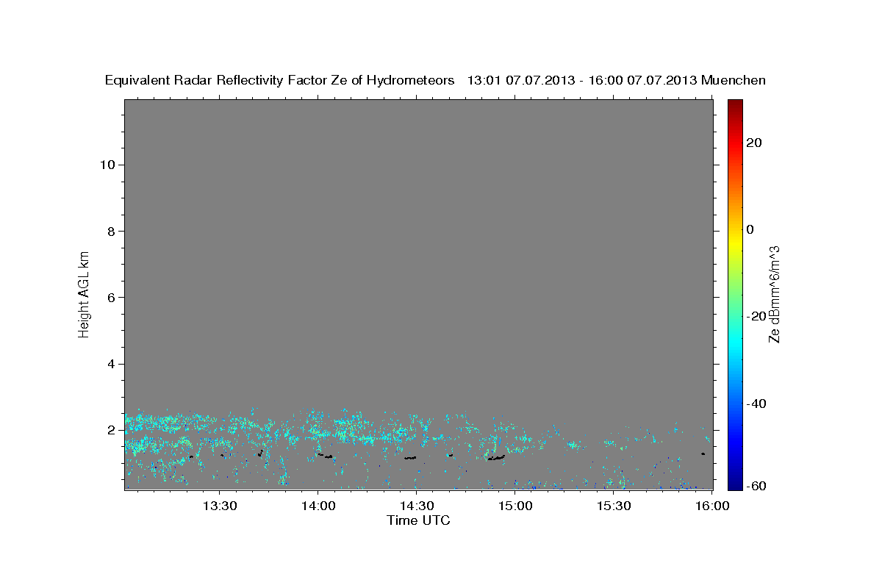This screenshot has height=588, width=882.
Task: Click the black marker segment near 14:30
Action: [x=410, y=457]
